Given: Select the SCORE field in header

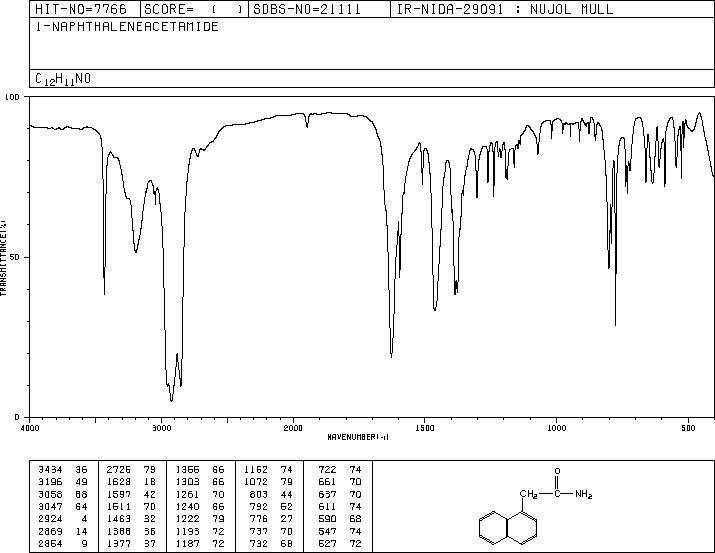Looking at the screenshot, I should tap(194, 9).
